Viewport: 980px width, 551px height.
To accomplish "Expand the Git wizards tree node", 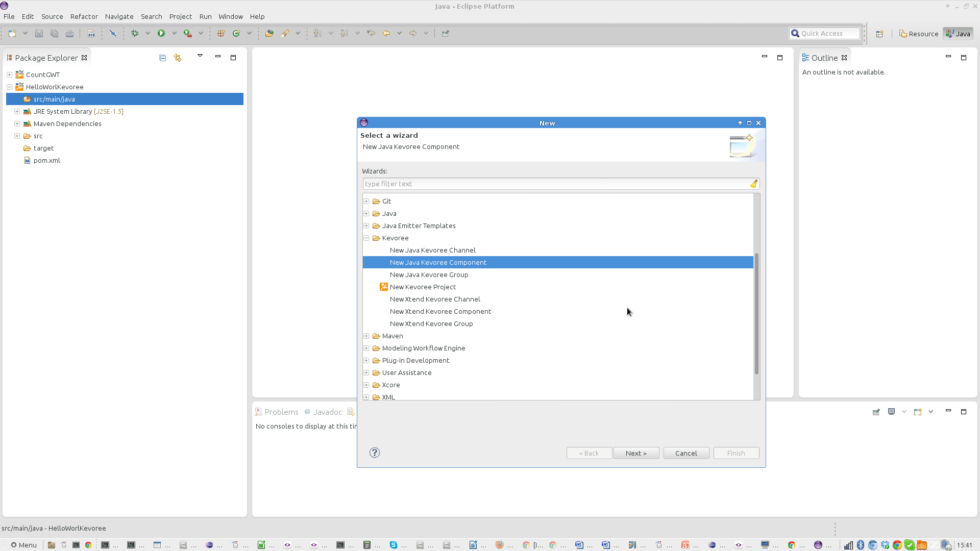I will click(366, 201).
